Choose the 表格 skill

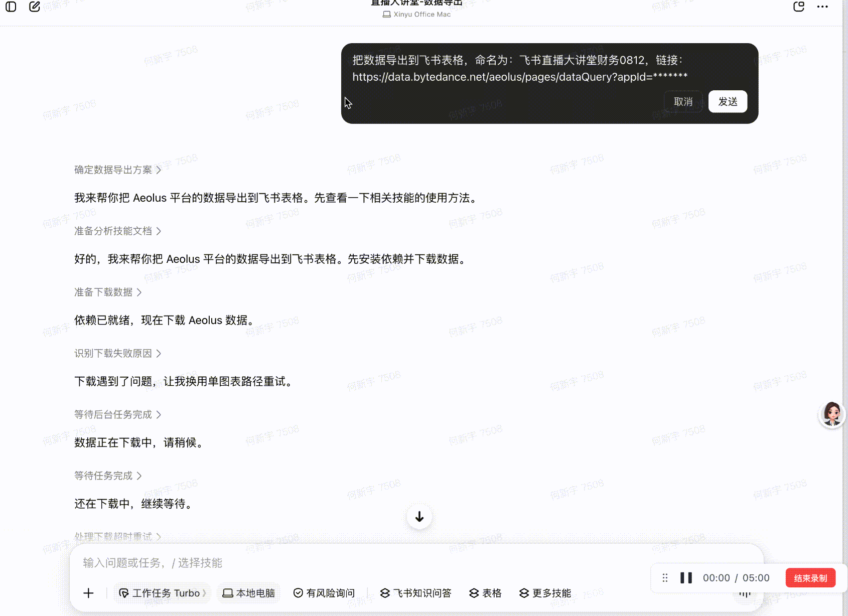485,593
